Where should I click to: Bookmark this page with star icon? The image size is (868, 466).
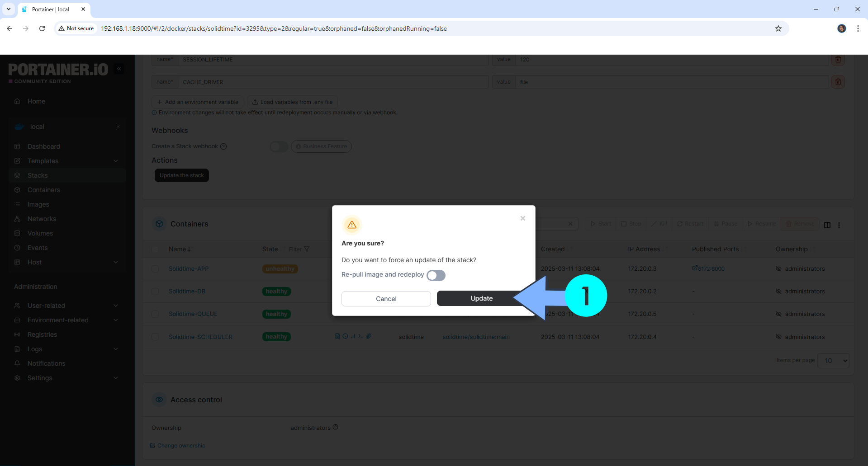[778, 28]
